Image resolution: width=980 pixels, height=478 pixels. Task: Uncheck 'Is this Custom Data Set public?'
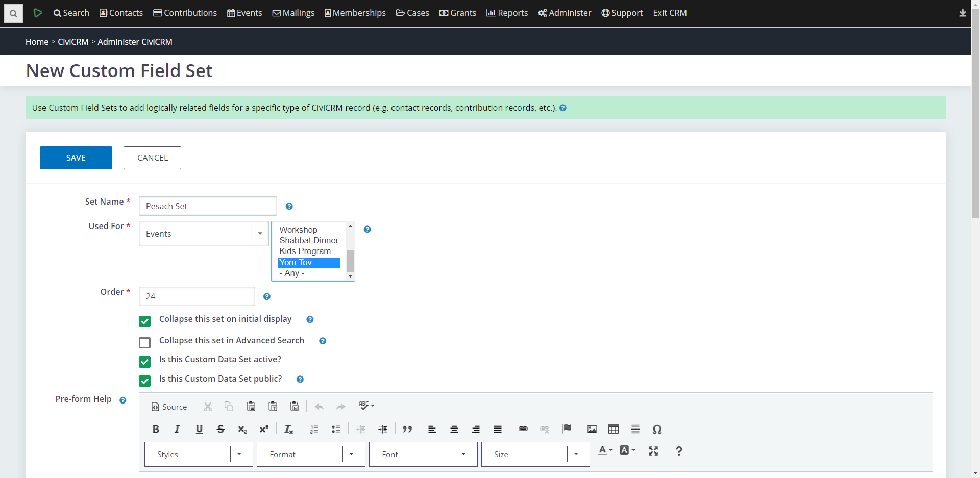coord(144,381)
